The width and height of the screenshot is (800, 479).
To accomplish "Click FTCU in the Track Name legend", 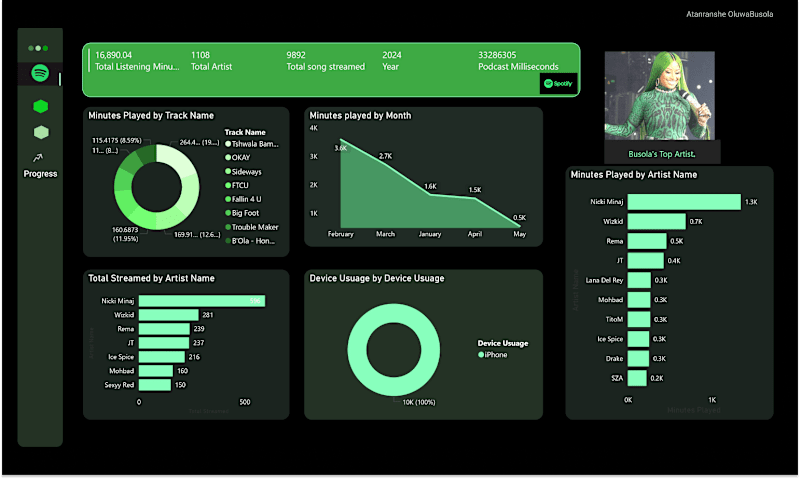I will click(x=237, y=185).
